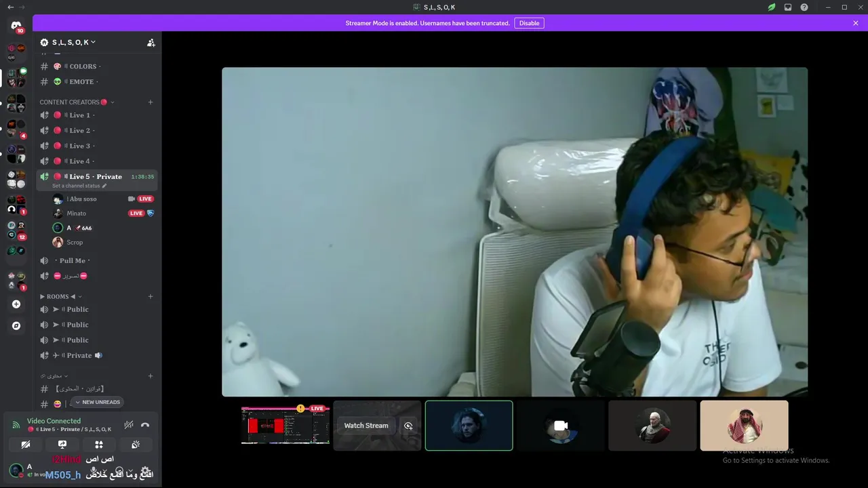Screen dimensions: 868x488
Task: Open server folder with badge 4
Action: pyautogui.click(x=16, y=129)
